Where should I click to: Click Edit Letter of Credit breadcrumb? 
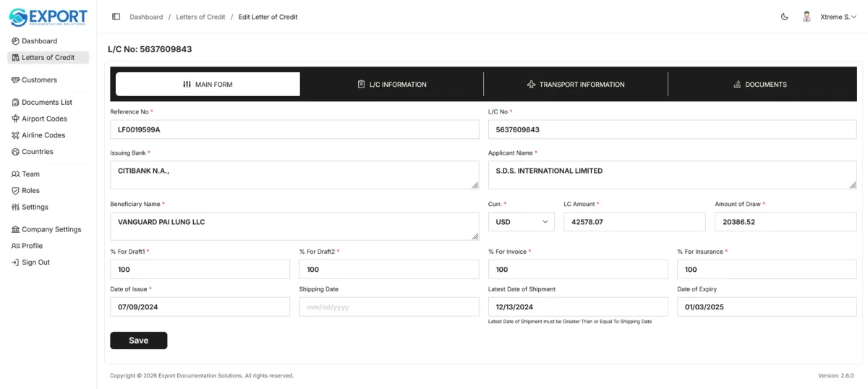point(268,17)
